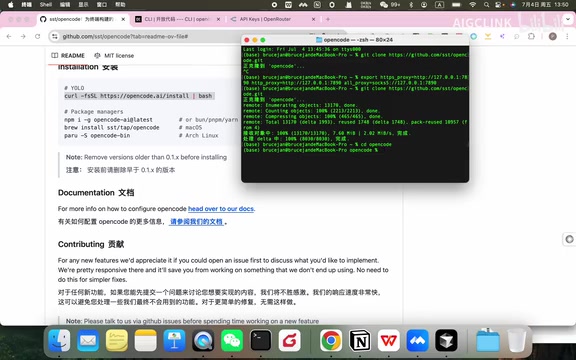Open Chrome extensions puzzle icon
This screenshot has height=360, width=576.
coord(531,36)
